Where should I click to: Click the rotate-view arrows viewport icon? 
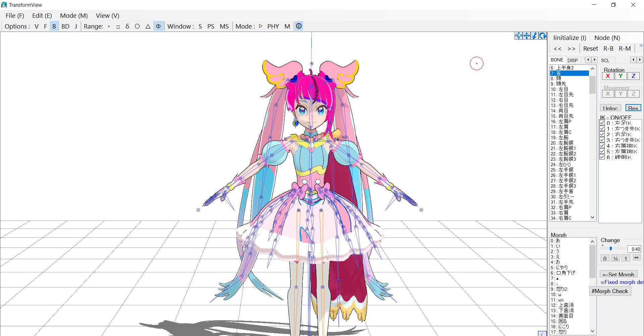519,36
